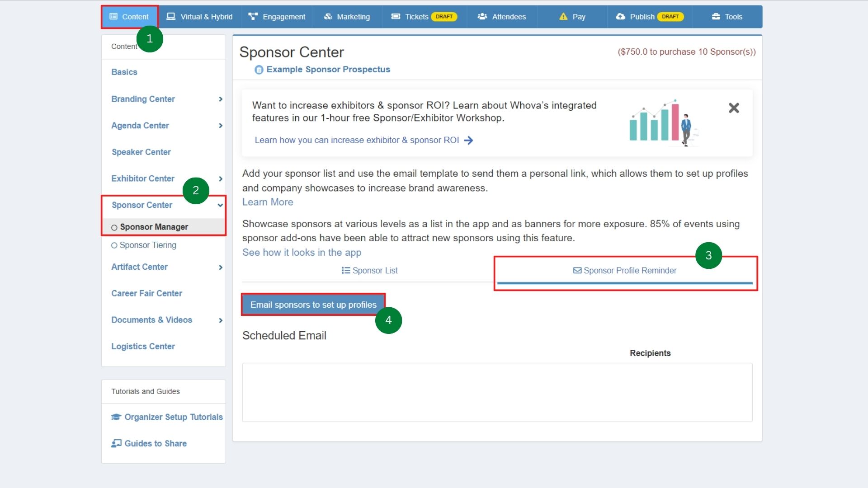The height and width of the screenshot is (488, 868).
Task: Expand the Agenda Center chevron
Action: click(220, 126)
